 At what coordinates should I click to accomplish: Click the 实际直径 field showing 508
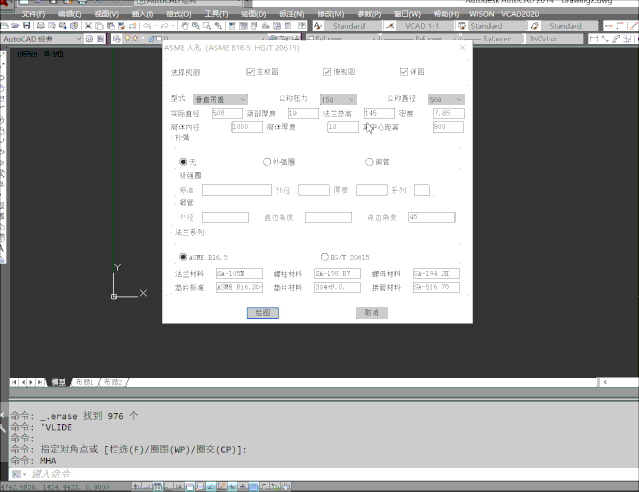coord(227,113)
